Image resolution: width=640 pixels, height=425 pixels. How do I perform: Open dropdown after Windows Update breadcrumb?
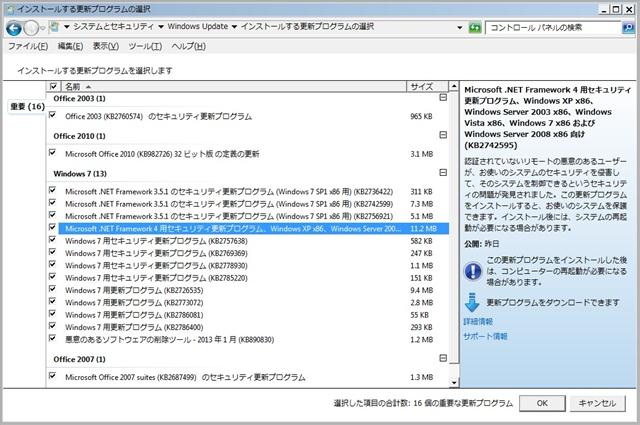(x=234, y=27)
